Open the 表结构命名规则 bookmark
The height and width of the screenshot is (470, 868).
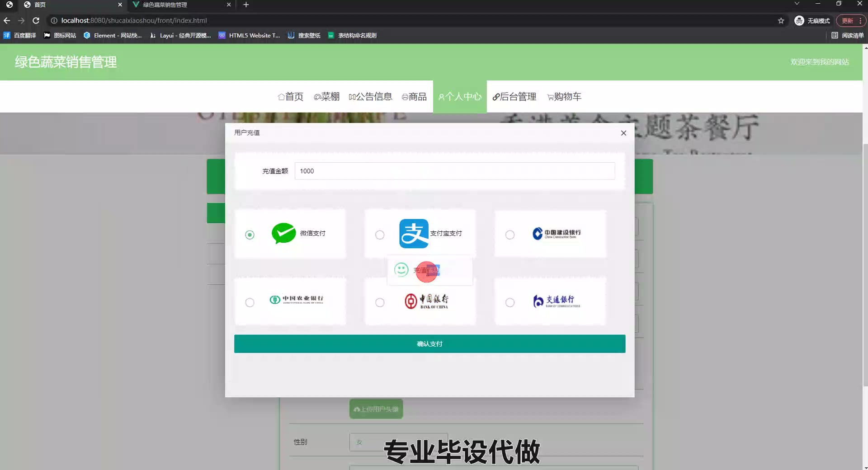click(x=352, y=35)
